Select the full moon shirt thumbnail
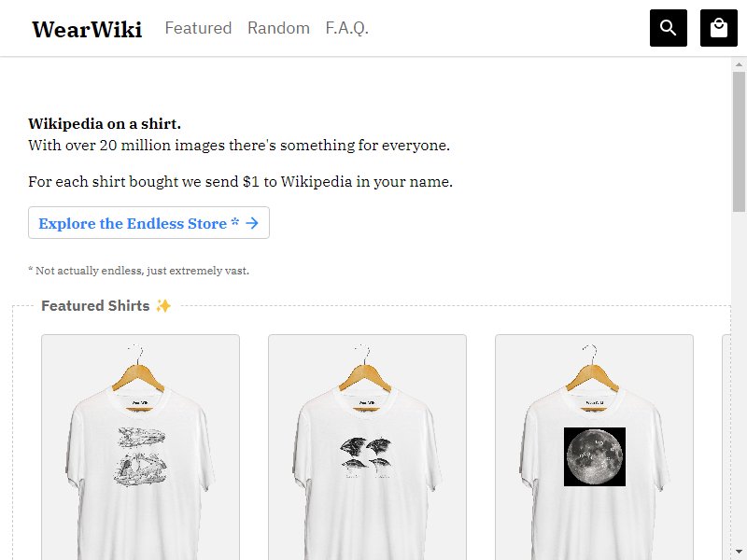747x560 pixels. [594, 447]
